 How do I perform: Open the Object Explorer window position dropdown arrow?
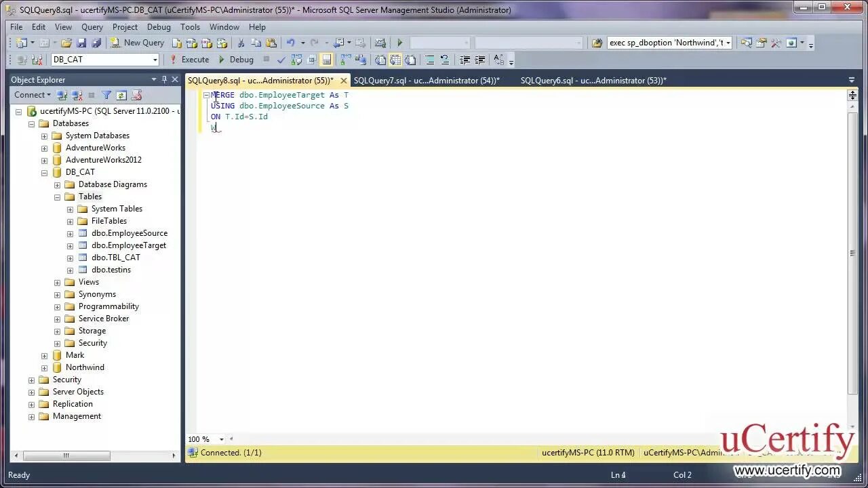[154, 79]
